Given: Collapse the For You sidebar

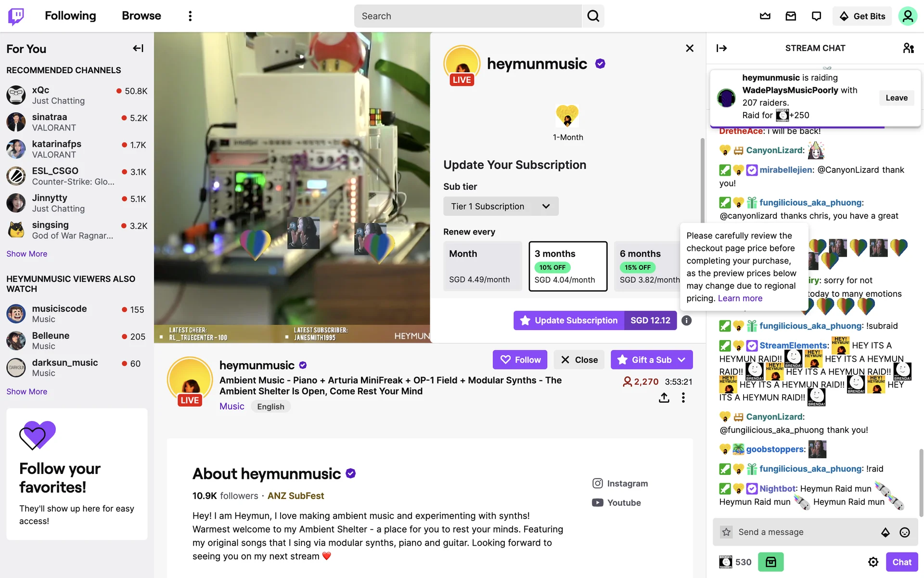Looking at the screenshot, I should 138,48.
